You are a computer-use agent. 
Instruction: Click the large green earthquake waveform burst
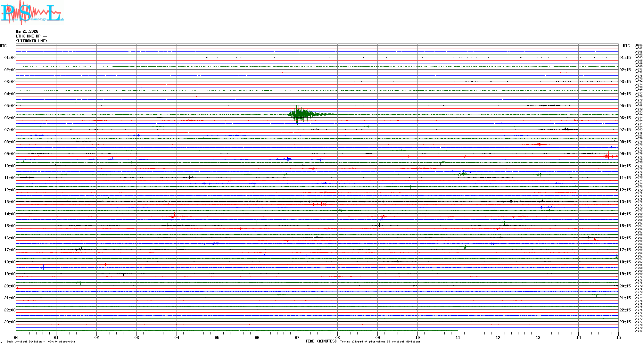point(300,114)
